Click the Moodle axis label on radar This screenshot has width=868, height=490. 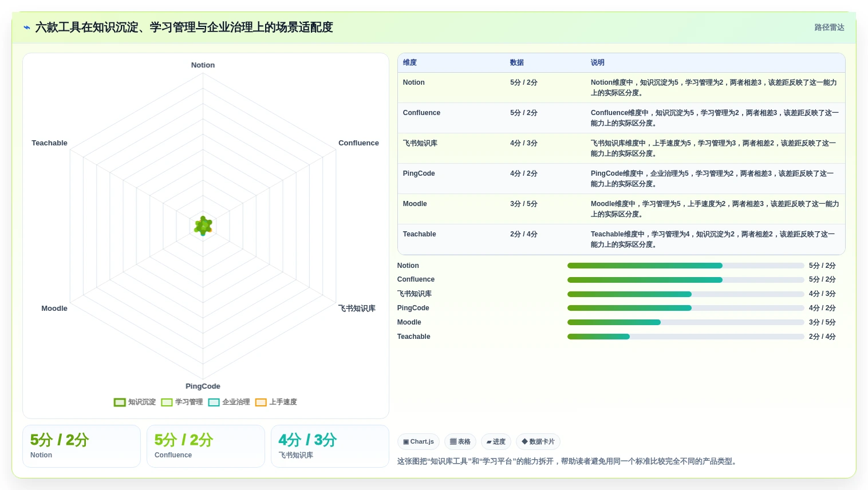point(54,309)
